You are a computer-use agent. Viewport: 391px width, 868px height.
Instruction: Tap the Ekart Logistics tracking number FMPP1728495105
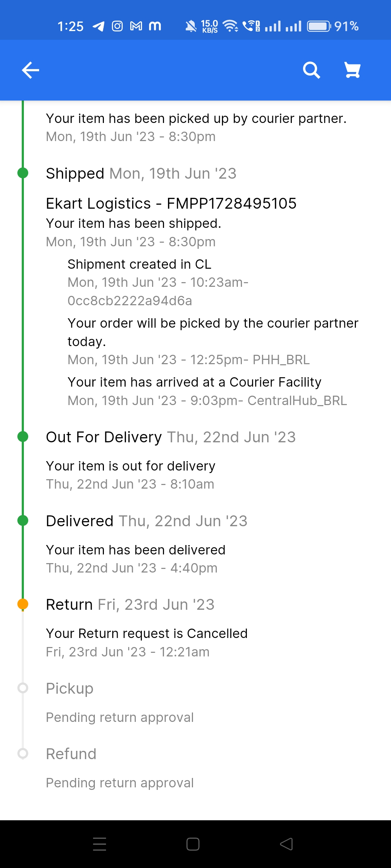231,203
